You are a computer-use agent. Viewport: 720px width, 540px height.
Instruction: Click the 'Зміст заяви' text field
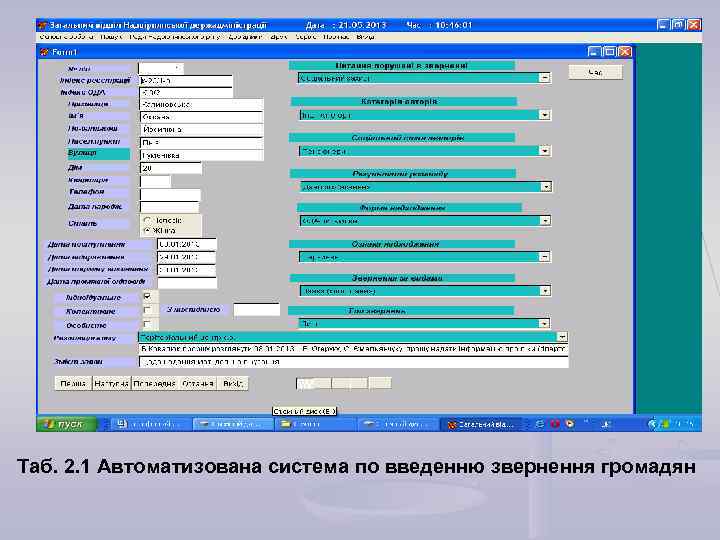[x=354, y=362]
